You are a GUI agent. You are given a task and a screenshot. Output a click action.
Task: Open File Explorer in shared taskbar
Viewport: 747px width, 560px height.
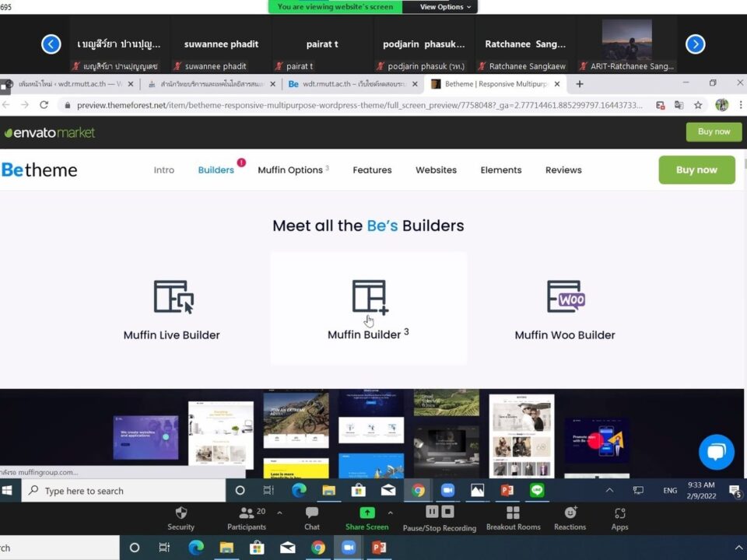point(328,491)
